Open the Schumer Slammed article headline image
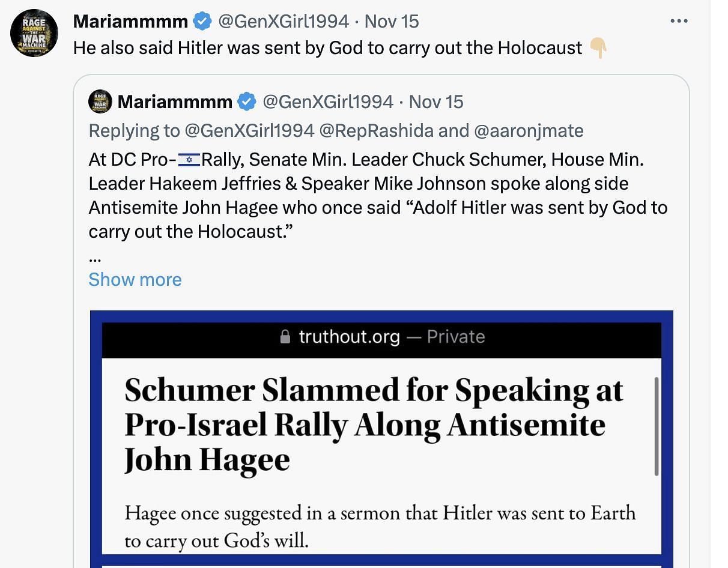This screenshot has width=728, height=568. point(381,438)
